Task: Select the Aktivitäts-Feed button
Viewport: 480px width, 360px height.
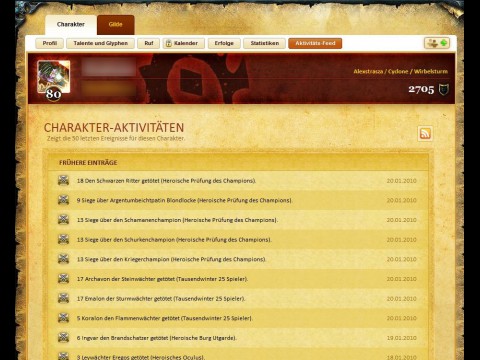Action: 315,43
